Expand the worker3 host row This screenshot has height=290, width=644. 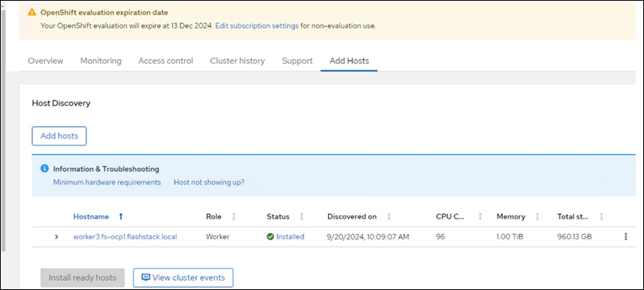coord(57,237)
